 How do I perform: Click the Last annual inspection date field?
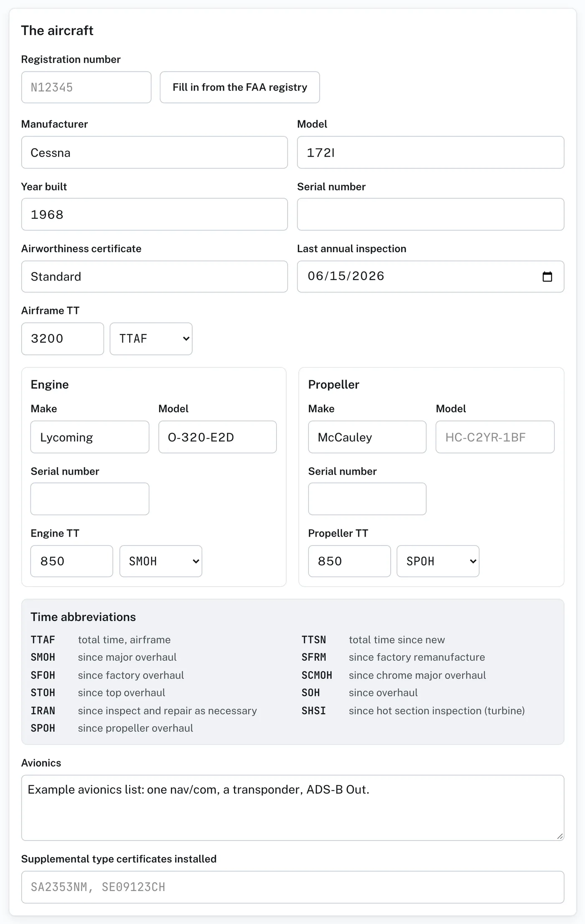(430, 276)
